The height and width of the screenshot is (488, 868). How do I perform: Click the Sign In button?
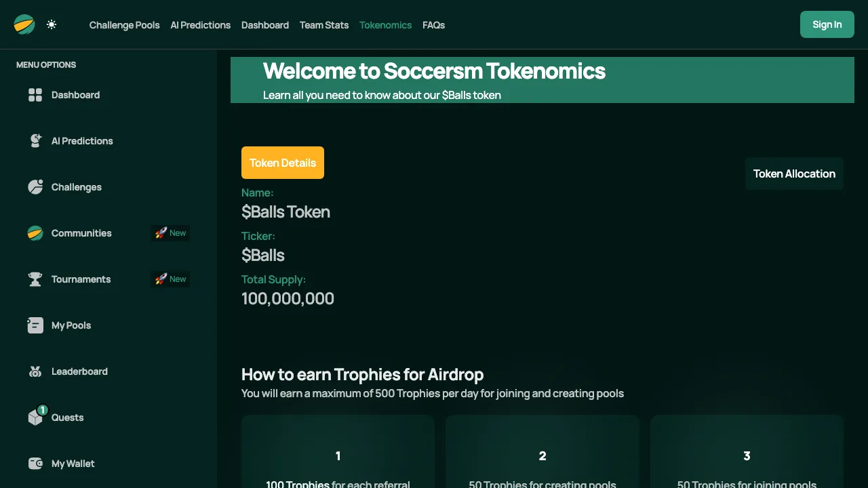[x=827, y=24]
